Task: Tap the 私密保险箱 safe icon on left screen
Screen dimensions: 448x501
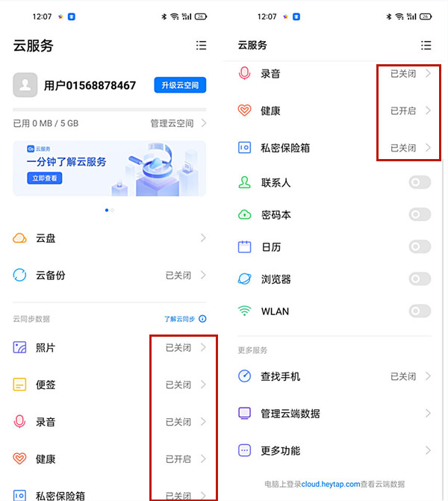Action: [x=19, y=496]
